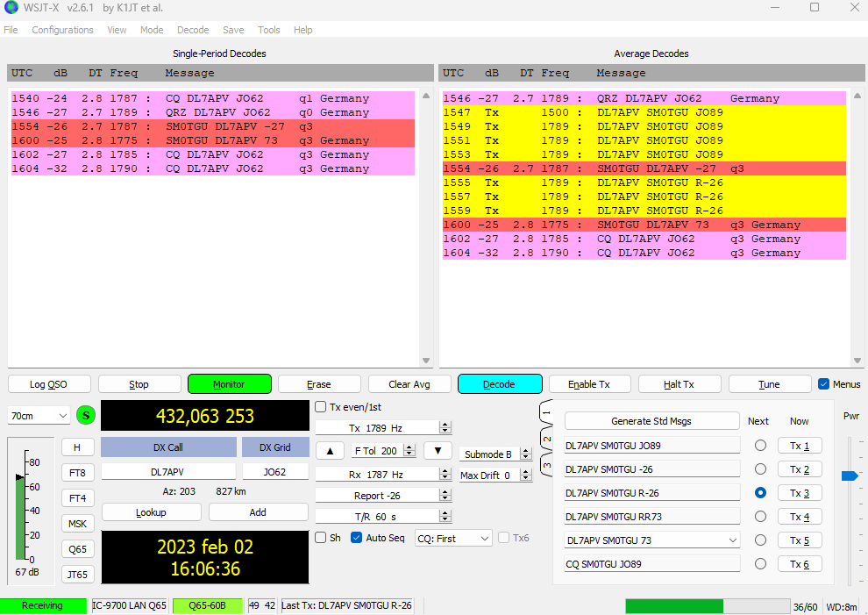868x615 pixels.
Task: Select Next radio for DL7APV SM0TGU R-26
Action: [761, 493]
